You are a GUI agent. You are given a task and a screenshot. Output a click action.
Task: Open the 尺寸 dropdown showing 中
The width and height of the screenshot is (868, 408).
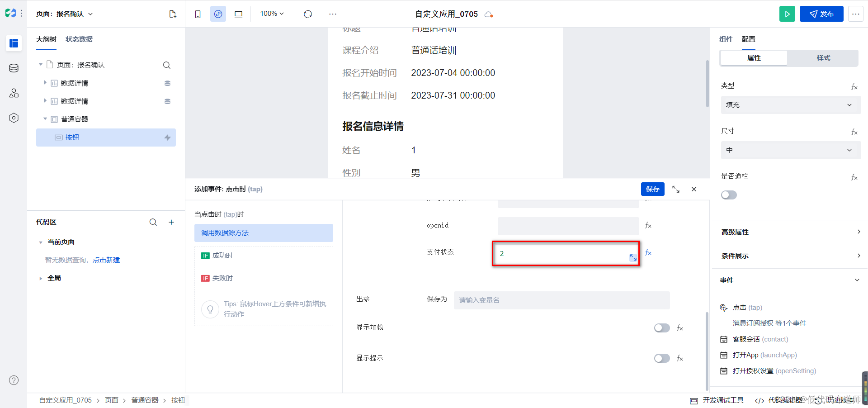coord(791,150)
